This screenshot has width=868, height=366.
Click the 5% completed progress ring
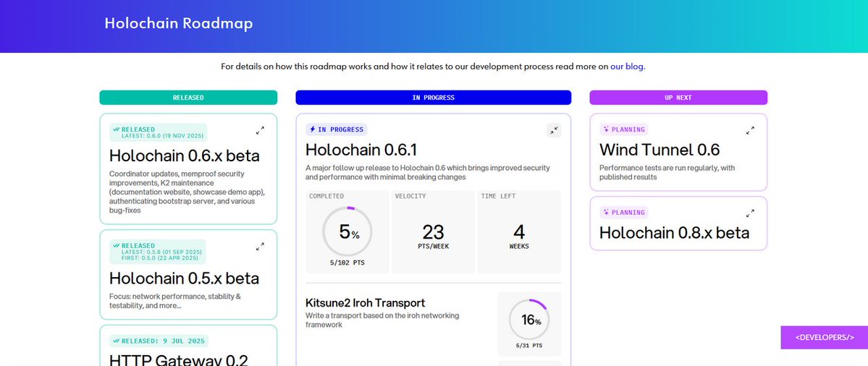347,231
